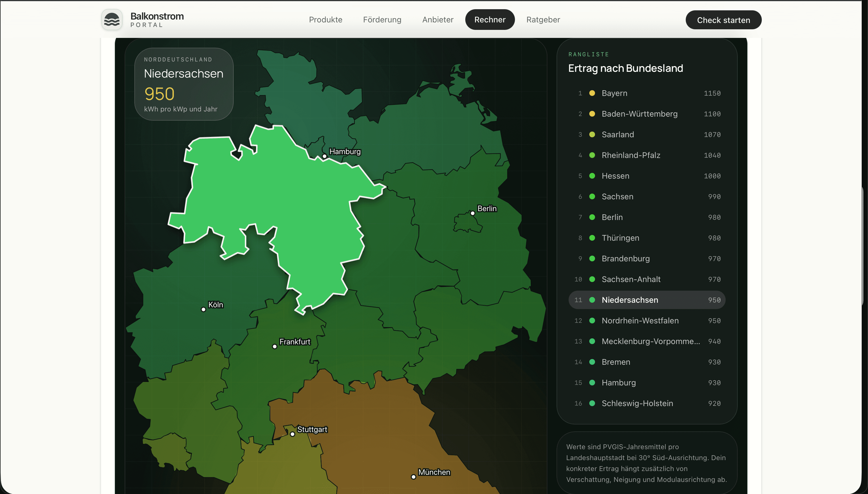This screenshot has height=494, width=868.
Task: Select Brandenburg in the ranking list
Action: 647,259
